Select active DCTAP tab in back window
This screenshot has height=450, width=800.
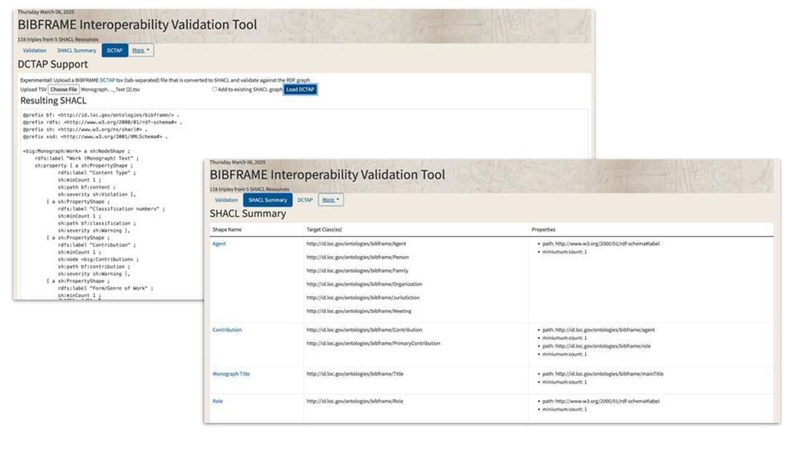[x=115, y=51]
